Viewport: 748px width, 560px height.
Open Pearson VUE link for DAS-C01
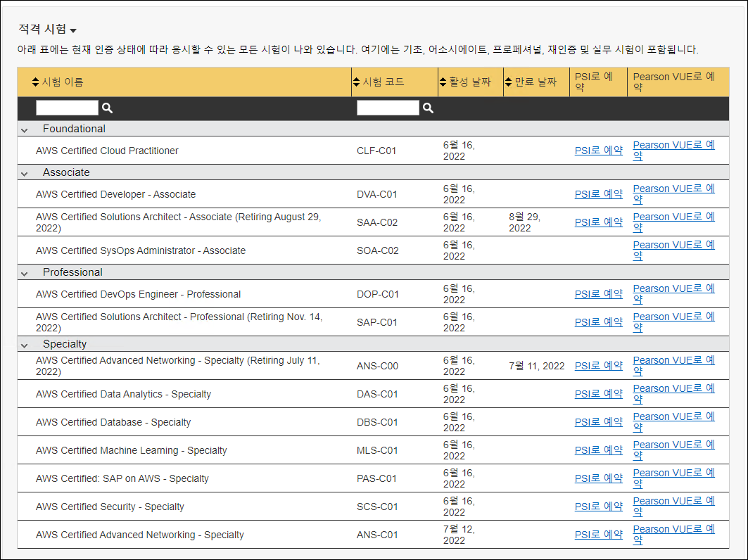pos(673,394)
